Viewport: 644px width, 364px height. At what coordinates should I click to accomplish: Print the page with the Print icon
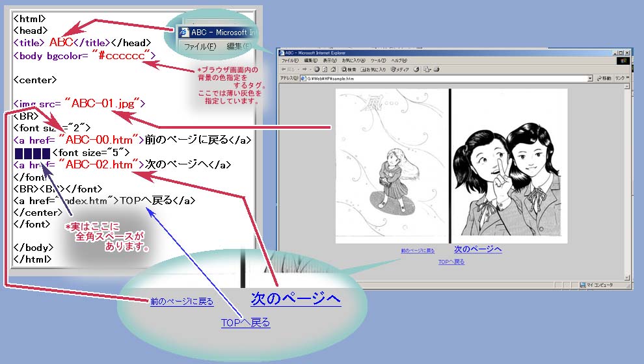(436, 70)
